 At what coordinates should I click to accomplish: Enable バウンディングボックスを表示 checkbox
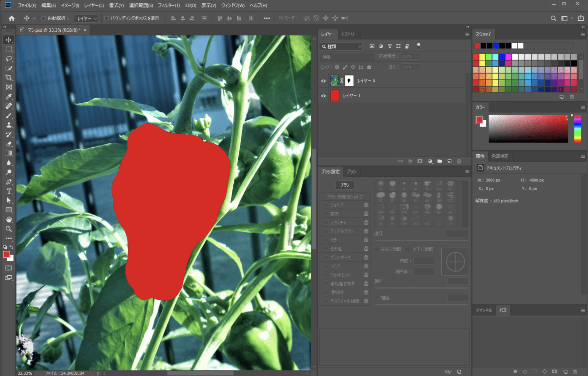[106, 18]
